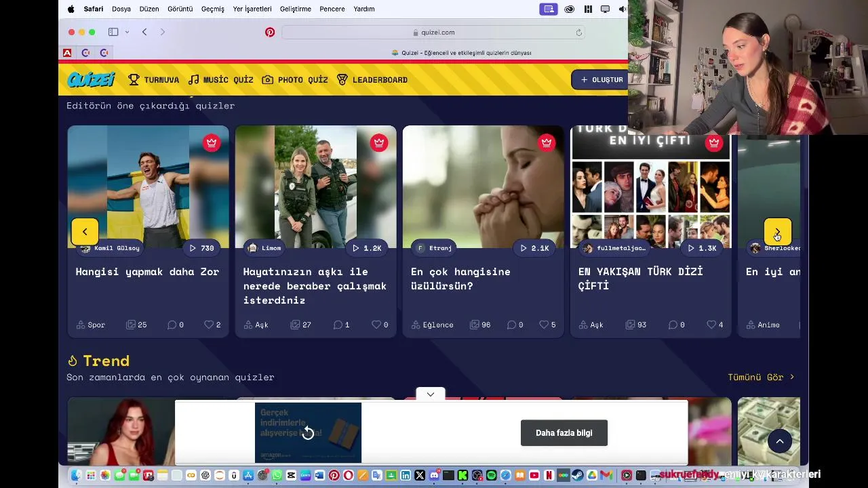Image resolution: width=868 pixels, height=488 pixels.
Task: Click Daha fazla bilgi ad button
Action: pyautogui.click(x=564, y=433)
